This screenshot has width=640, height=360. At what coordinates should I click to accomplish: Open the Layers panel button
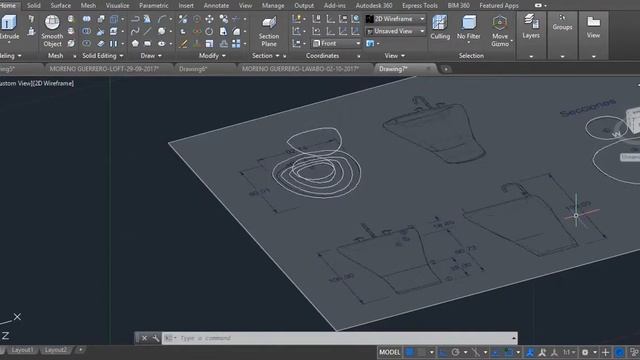click(531, 27)
